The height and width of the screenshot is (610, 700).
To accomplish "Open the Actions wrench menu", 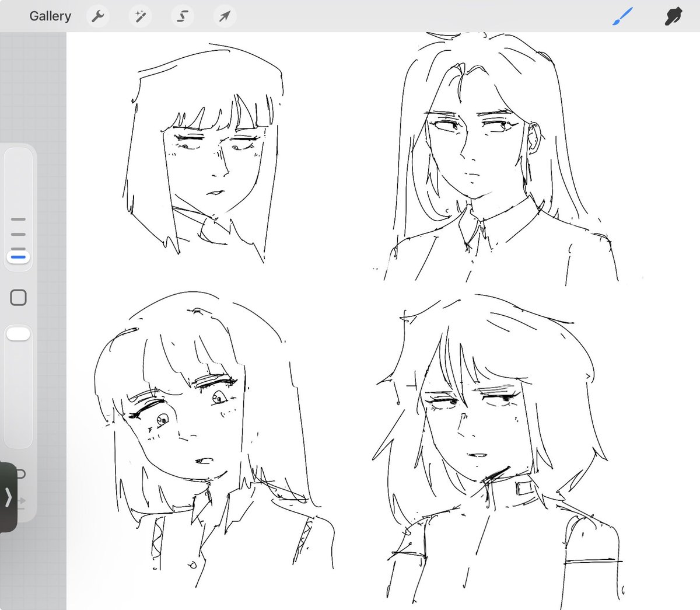I will [98, 16].
